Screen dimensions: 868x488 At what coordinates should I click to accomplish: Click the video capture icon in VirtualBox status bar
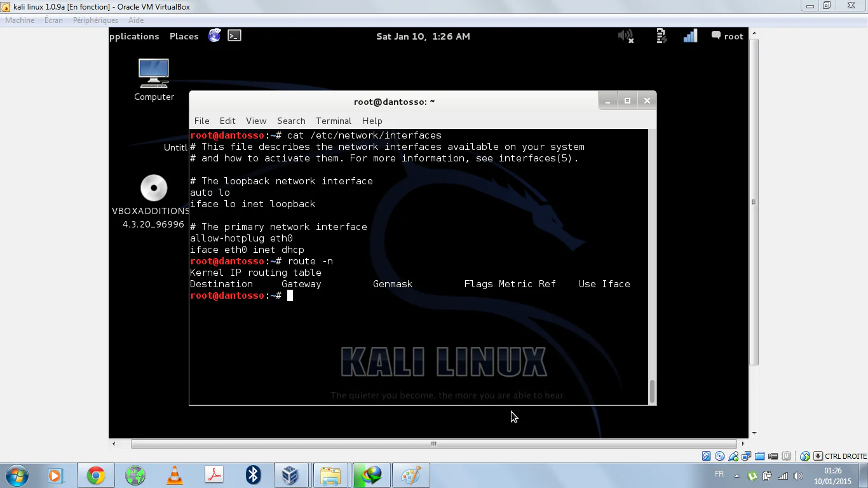pos(773,456)
